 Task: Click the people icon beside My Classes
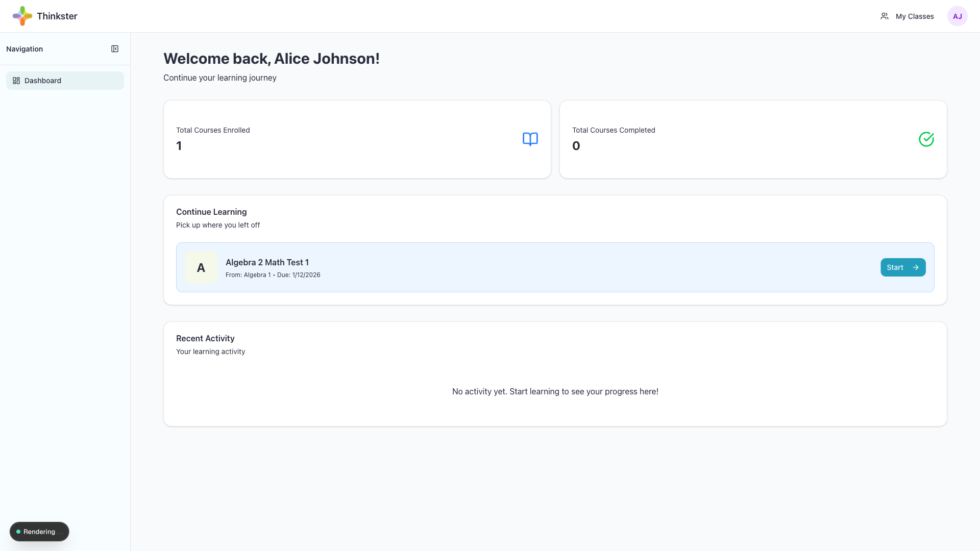885,16
